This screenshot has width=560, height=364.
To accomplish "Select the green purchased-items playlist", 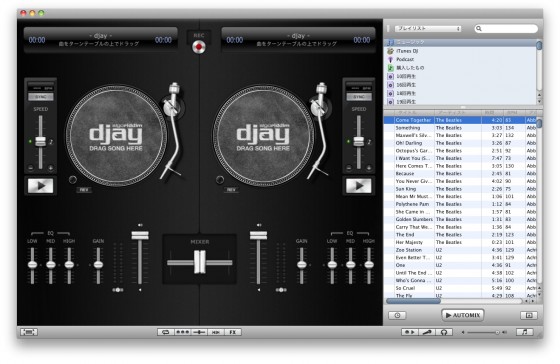I will pyautogui.click(x=461, y=68).
